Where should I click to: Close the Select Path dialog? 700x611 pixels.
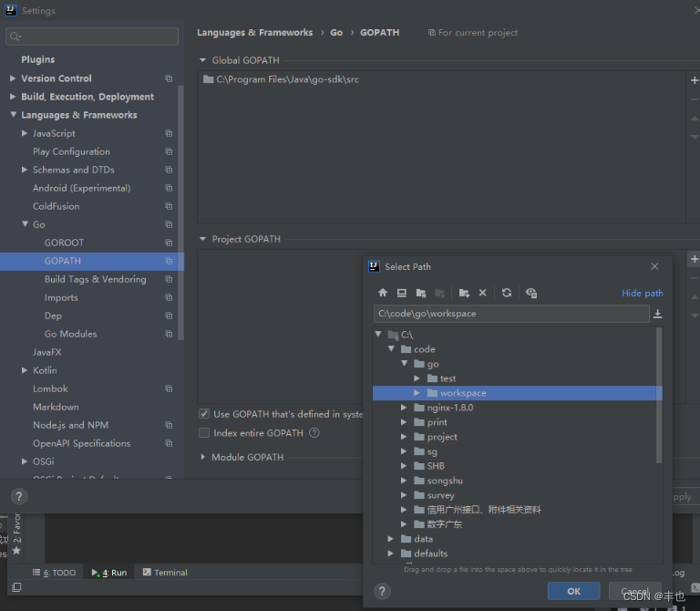(654, 266)
